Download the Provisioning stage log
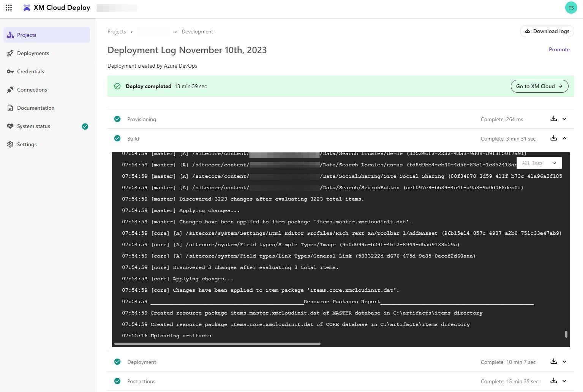 point(554,119)
